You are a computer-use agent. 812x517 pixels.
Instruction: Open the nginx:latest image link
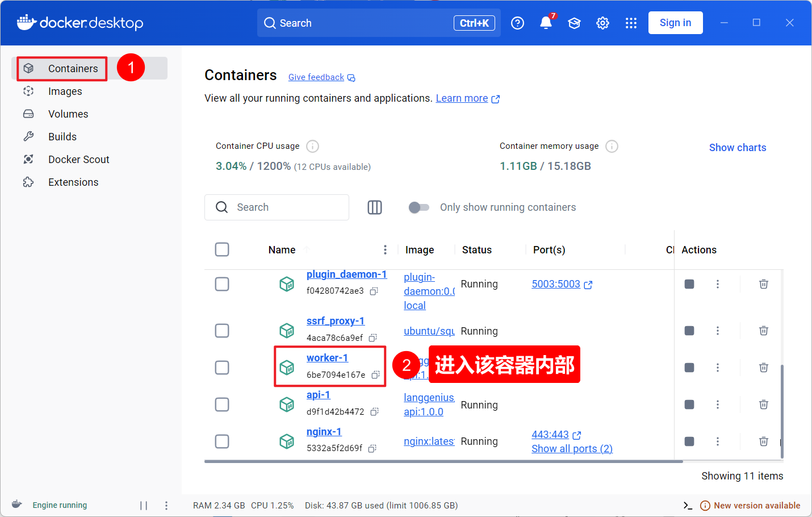point(429,441)
